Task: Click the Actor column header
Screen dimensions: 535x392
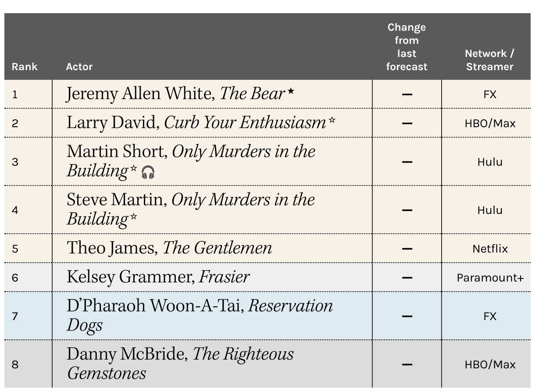Action: (x=79, y=67)
